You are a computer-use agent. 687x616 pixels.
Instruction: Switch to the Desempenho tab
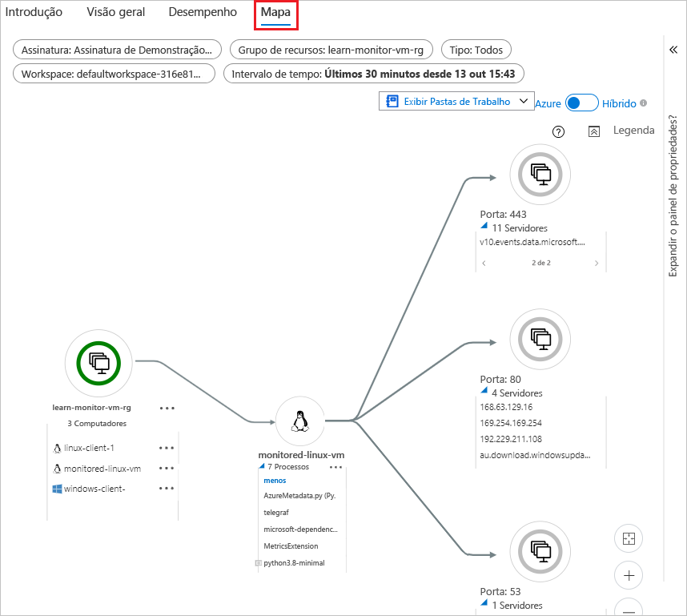[x=203, y=12]
